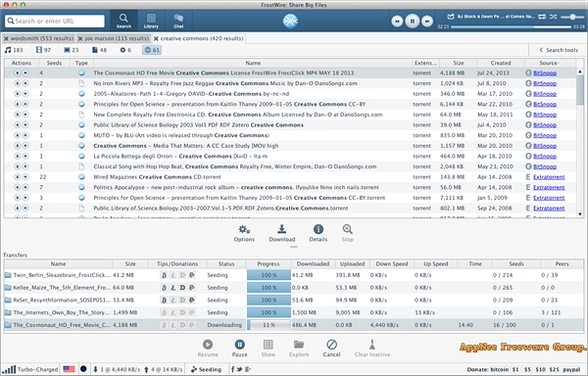Show Details of selected result
The height and width of the screenshot is (376, 588).
(318, 233)
